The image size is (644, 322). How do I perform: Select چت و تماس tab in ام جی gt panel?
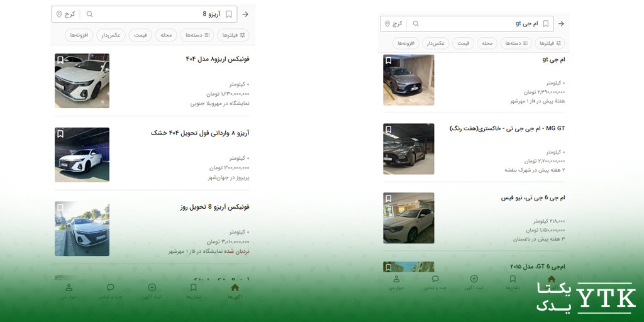(435, 282)
